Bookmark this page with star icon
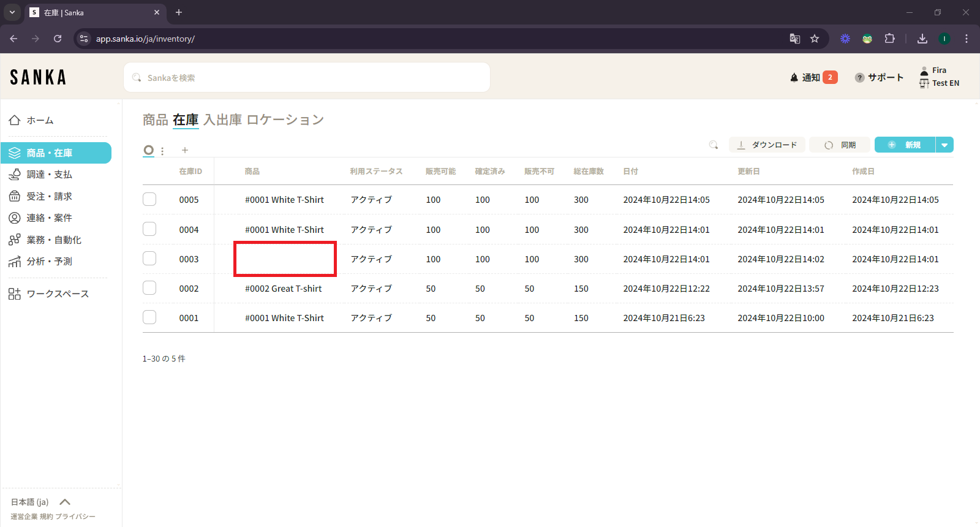Screen dimensions: 980x527 point(815,39)
